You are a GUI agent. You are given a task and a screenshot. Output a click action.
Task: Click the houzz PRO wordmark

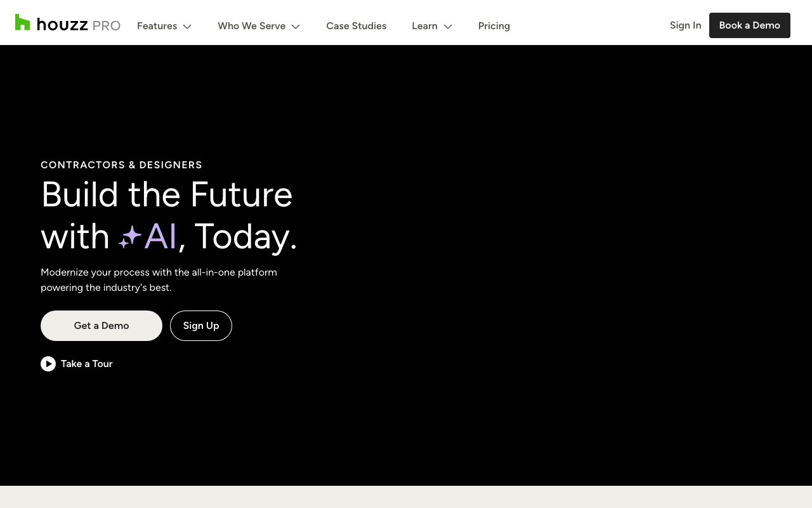[79, 25]
